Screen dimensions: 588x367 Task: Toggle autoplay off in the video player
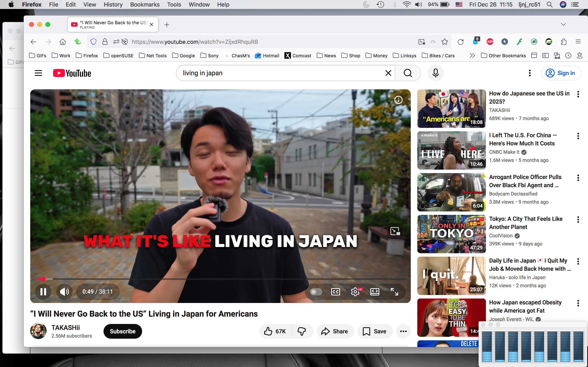point(315,292)
